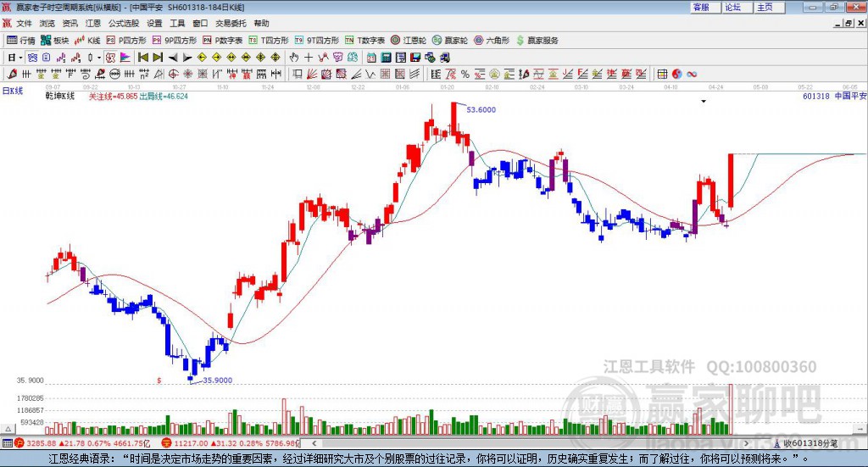Click the 客服 customer service button
This screenshot has width=868, height=467.
pos(701,7)
